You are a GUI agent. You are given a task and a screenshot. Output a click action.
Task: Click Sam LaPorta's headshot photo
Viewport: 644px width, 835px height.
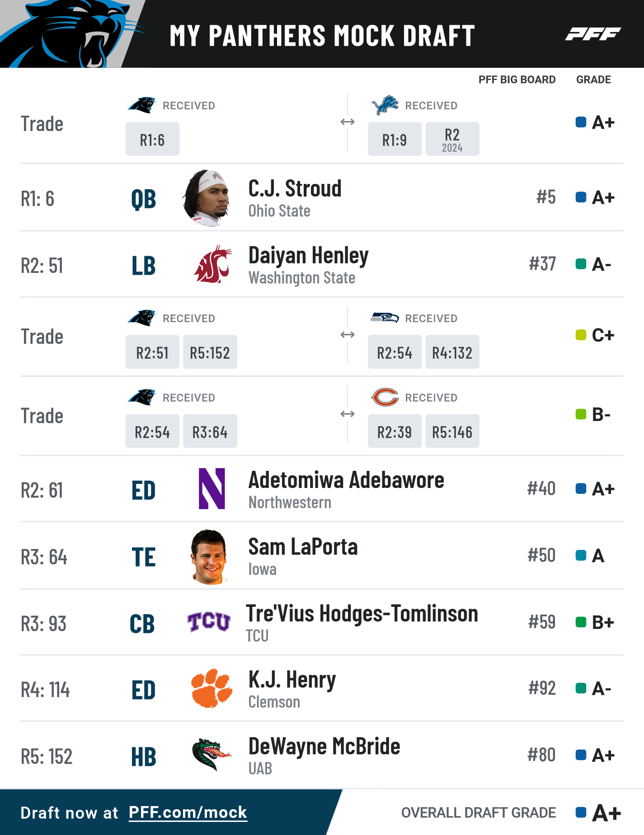[x=208, y=557]
